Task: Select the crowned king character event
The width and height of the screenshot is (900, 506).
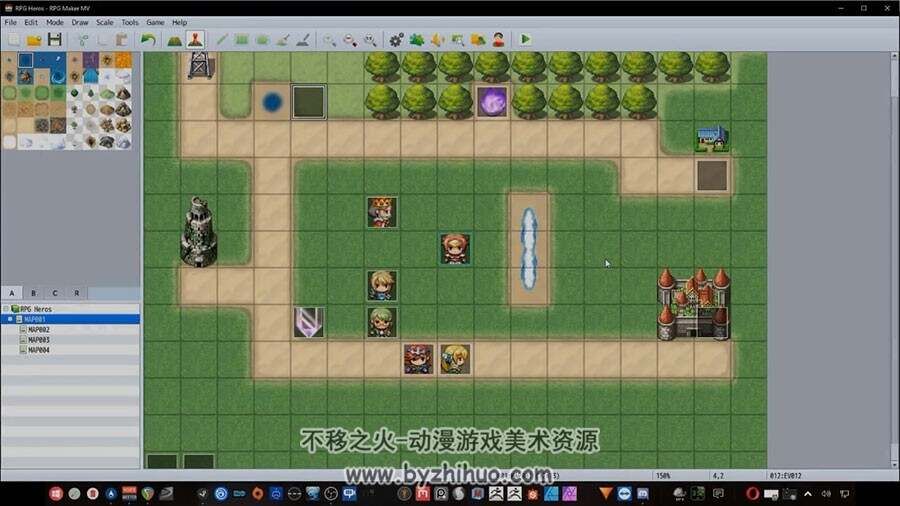Action: pyautogui.click(x=382, y=212)
